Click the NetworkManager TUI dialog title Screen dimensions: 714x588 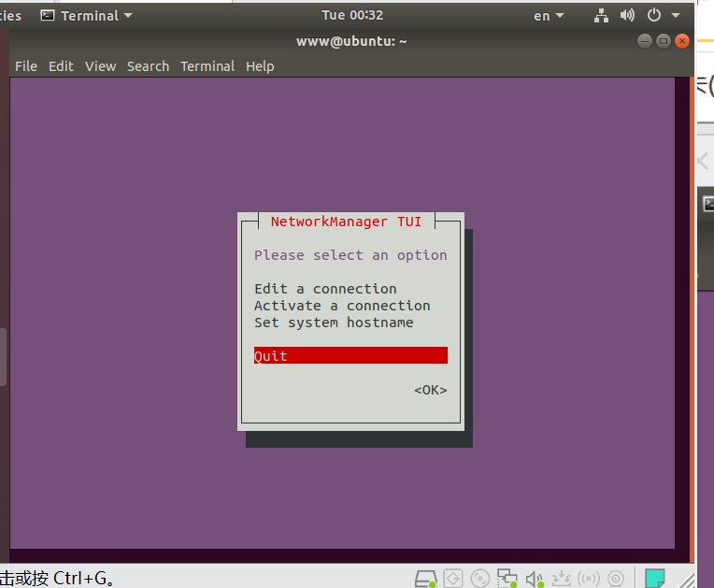(346, 222)
